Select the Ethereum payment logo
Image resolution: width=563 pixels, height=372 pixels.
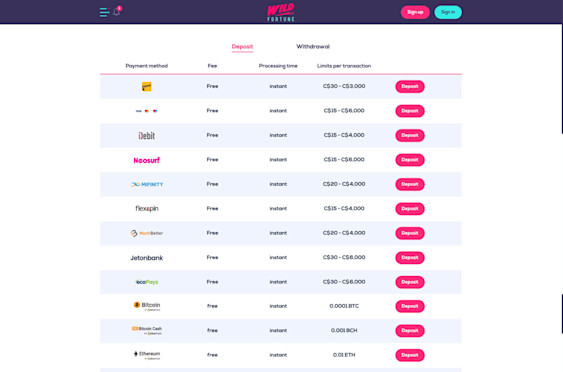coord(146,355)
